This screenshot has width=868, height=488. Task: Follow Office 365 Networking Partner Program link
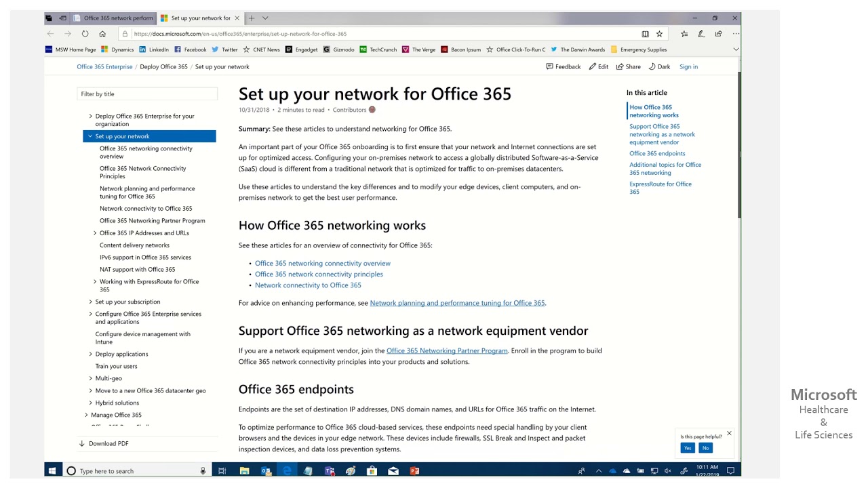(x=447, y=350)
